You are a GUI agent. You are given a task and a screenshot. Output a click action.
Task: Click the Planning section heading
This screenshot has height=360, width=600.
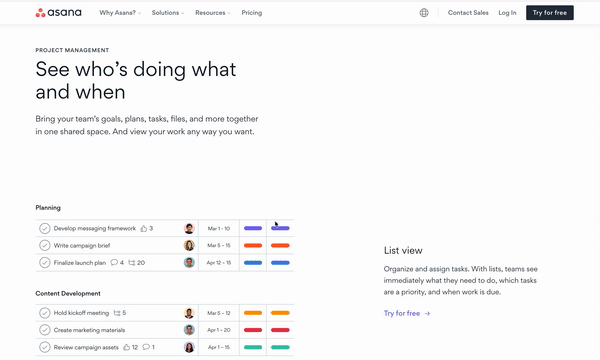[x=48, y=208]
